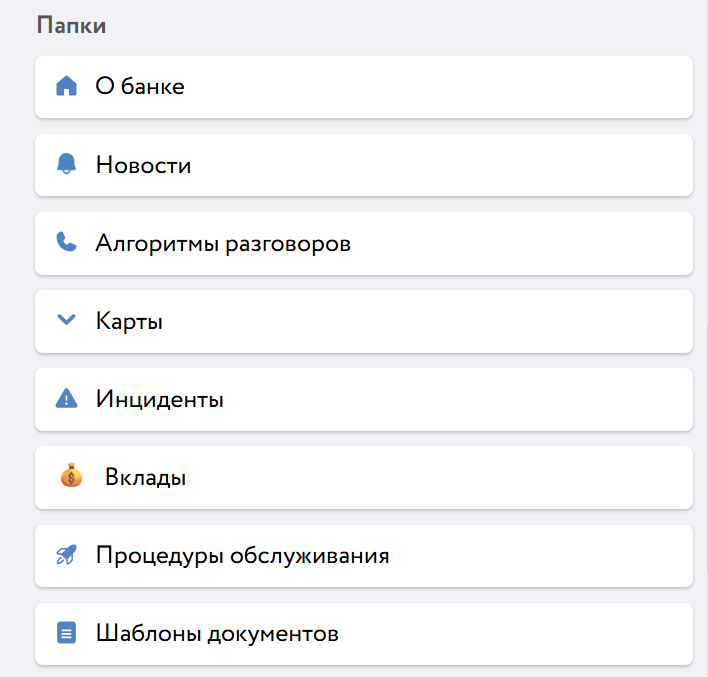
Task: Click the Папки section heading
Action: pos(71,26)
